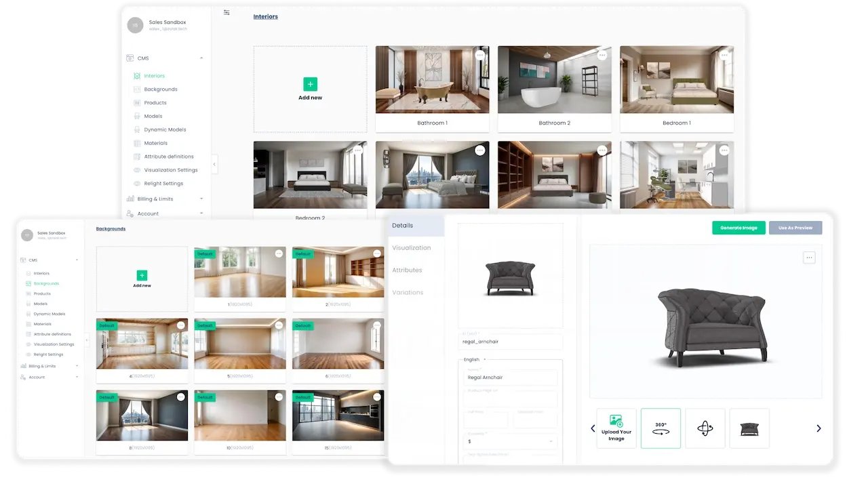Open three-dot menu on background 5 card
Screen dimensions: 868x488
[279, 325]
